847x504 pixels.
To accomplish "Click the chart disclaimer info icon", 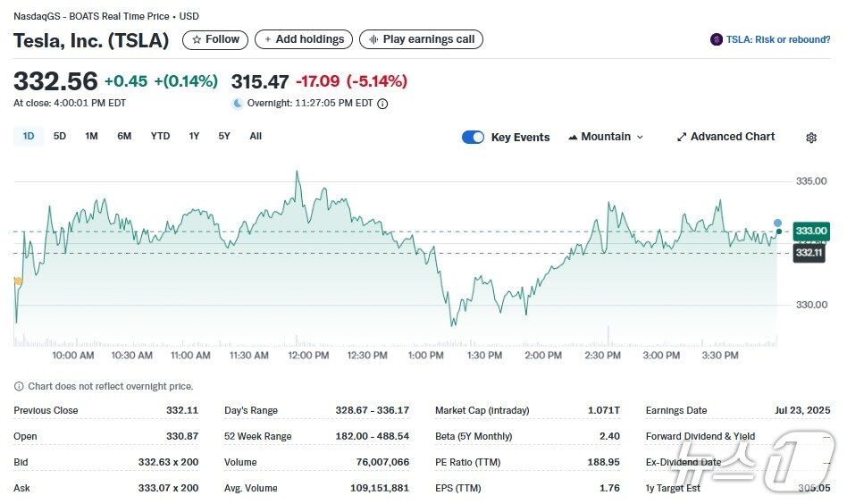I will click(x=19, y=386).
